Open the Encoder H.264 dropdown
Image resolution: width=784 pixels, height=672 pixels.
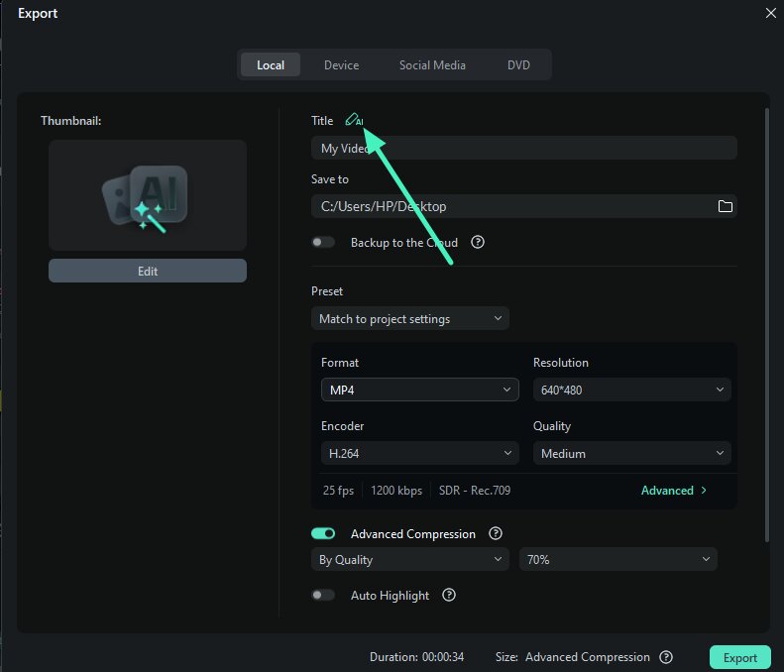pyautogui.click(x=420, y=453)
